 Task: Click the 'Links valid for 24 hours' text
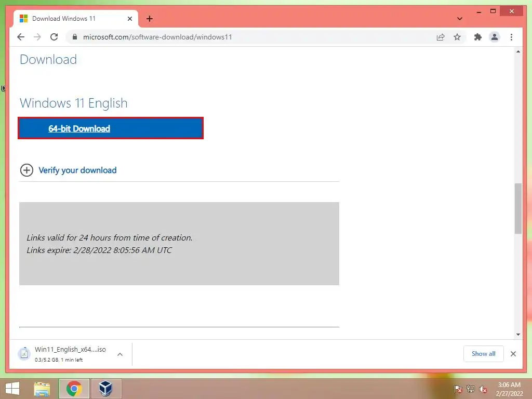click(x=110, y=237)
